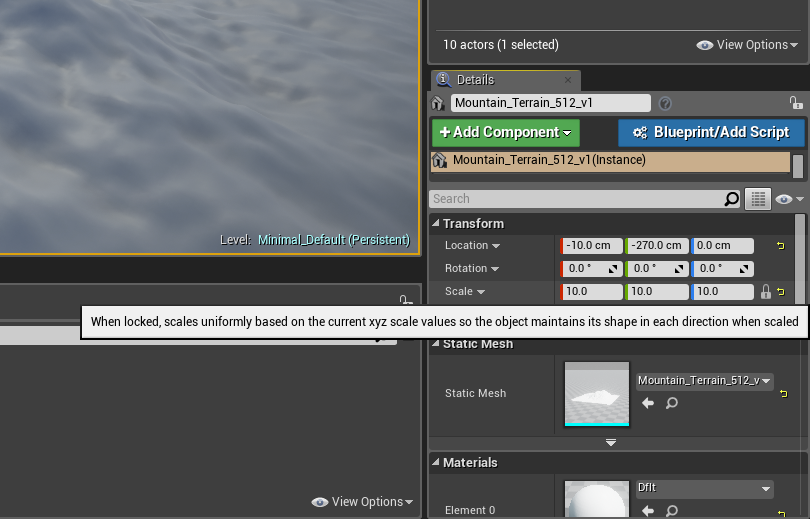Click the Static Mesh terrain thumbnail

click(x=597, y=394)
